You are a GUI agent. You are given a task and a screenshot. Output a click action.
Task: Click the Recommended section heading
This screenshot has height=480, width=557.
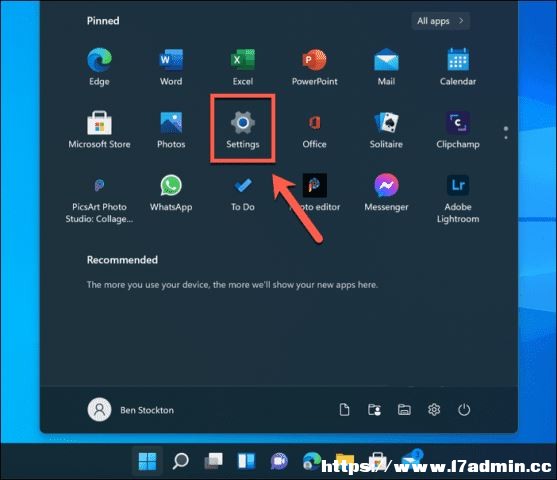tap(122, 260)
